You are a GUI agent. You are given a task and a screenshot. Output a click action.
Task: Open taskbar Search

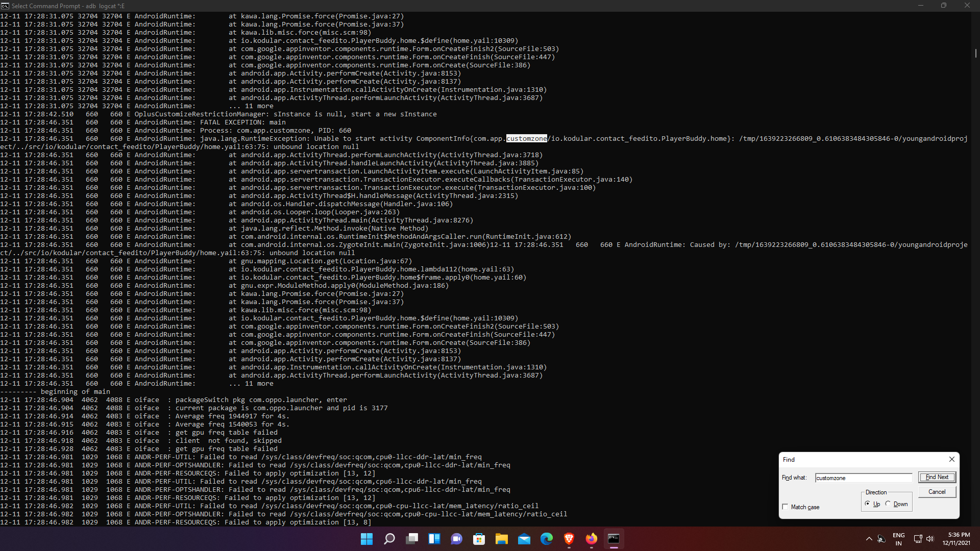(x=389, y=539)
